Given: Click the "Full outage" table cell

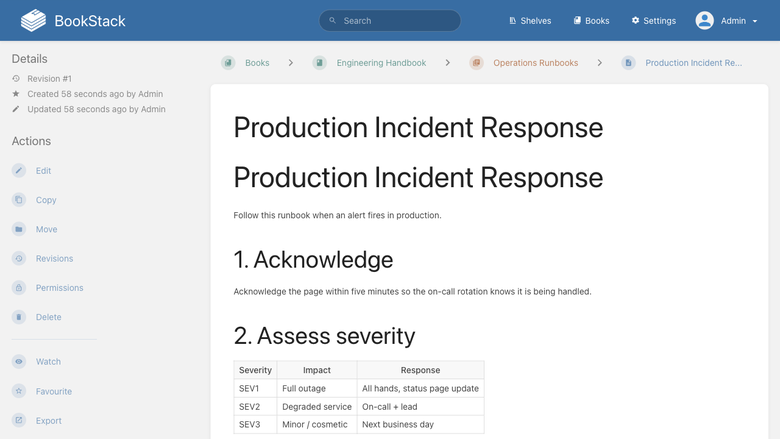Looking at the screenshot, I should click(317, 388).
